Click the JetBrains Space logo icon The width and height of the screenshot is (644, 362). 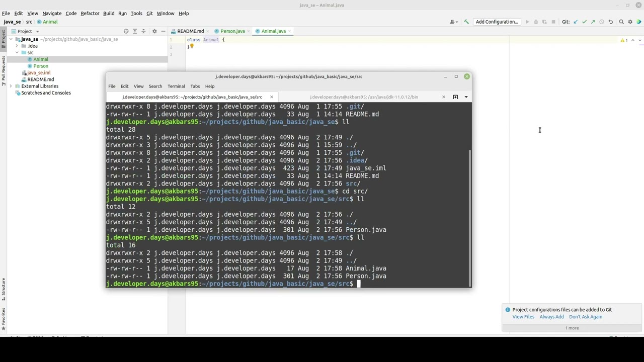(x=639, y=22)
